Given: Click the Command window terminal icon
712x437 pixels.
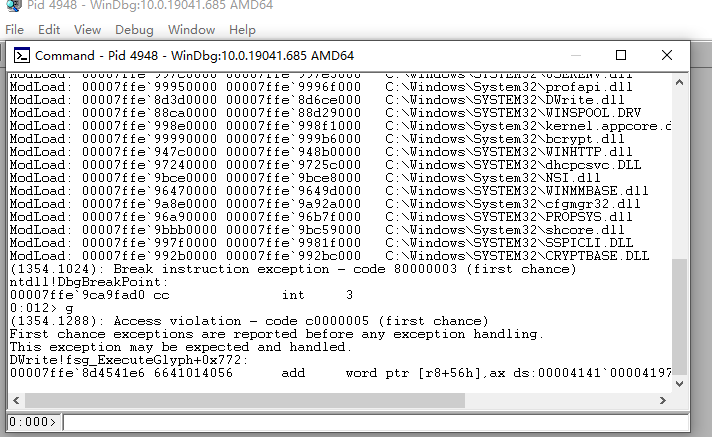Looking at the screenshot, I should coord(21,55).
